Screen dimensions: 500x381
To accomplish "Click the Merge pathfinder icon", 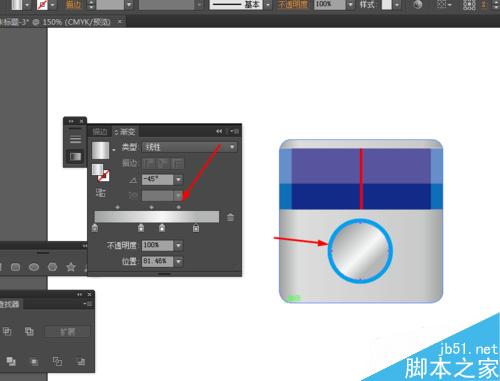I will pyautogui.click(x=11, y=361).
